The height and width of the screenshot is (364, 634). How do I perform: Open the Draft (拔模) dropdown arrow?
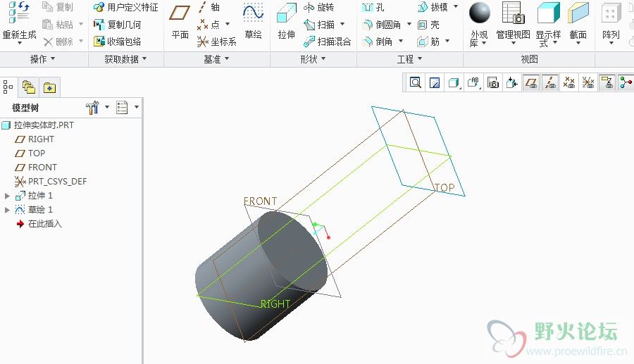click(x=456, y=6)
